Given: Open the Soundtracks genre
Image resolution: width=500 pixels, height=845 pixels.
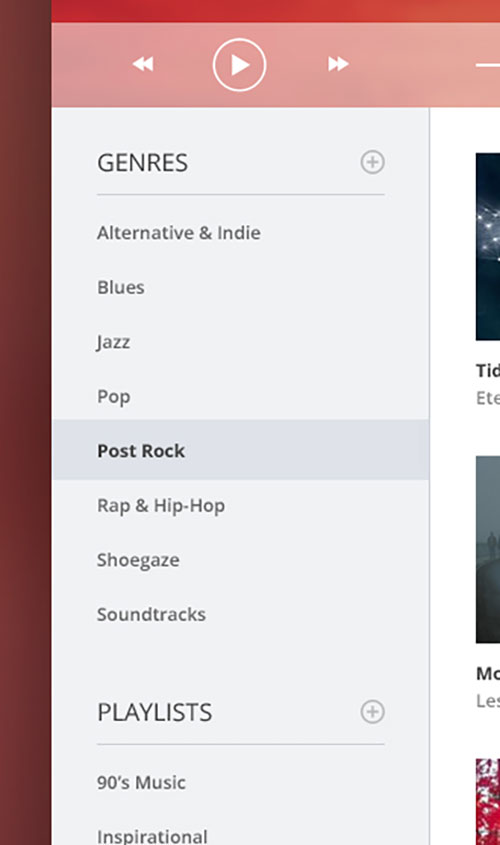Looking at the screenshot, I should tap(151, 614).
